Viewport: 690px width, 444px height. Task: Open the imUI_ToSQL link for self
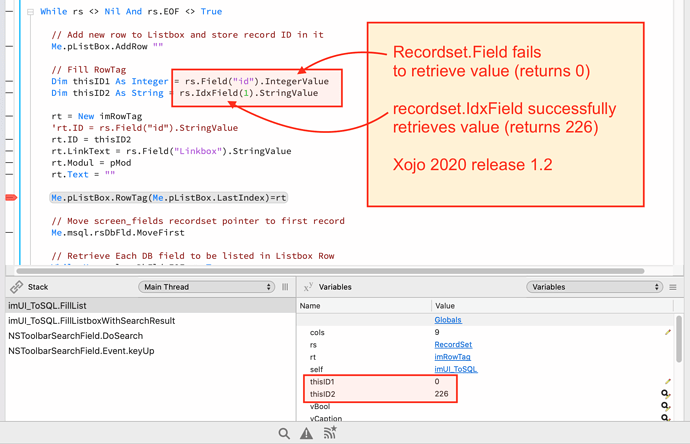coord(456,369)
